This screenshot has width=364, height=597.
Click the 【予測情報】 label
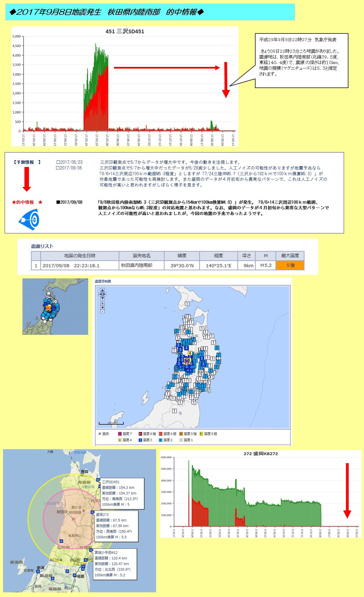27,162
